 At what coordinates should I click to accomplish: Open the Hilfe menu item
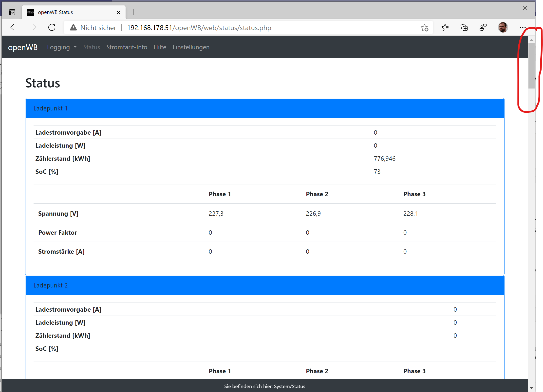(160, 47)
